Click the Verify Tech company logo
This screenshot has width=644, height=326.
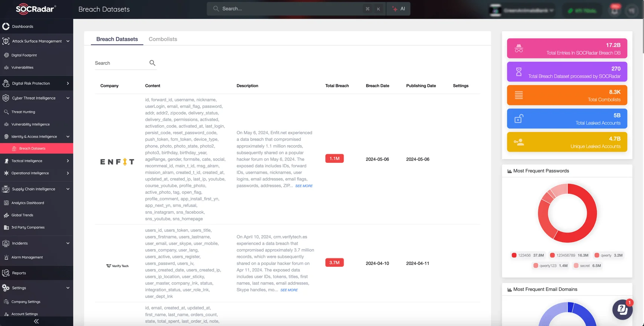point(117,266)
